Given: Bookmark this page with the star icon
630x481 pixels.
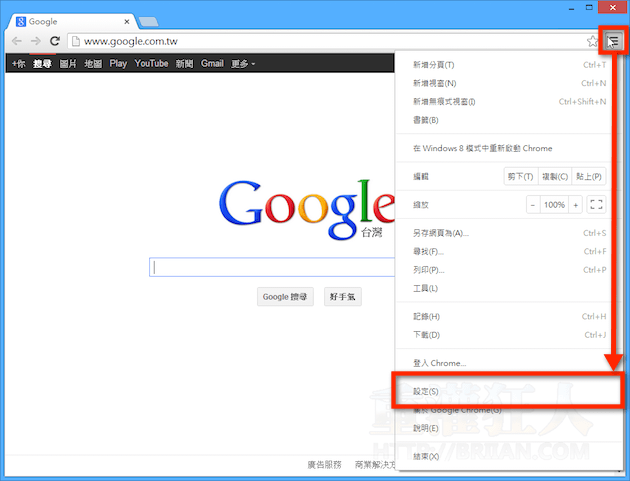Looking at the screenshot, I should pos(593,41).
